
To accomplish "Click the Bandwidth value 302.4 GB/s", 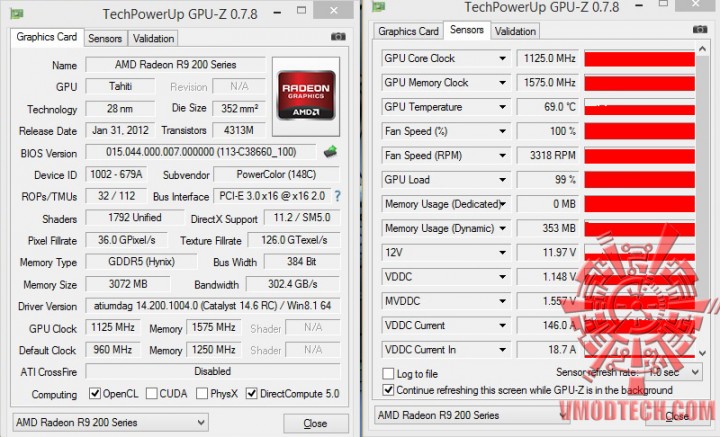I will pyautogui.click(x=293, y=284).
